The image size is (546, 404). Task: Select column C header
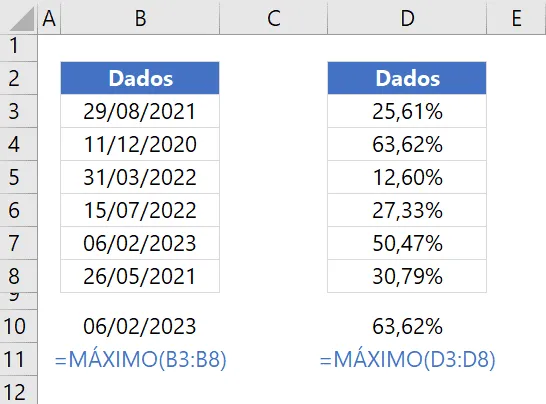point(274,17)
